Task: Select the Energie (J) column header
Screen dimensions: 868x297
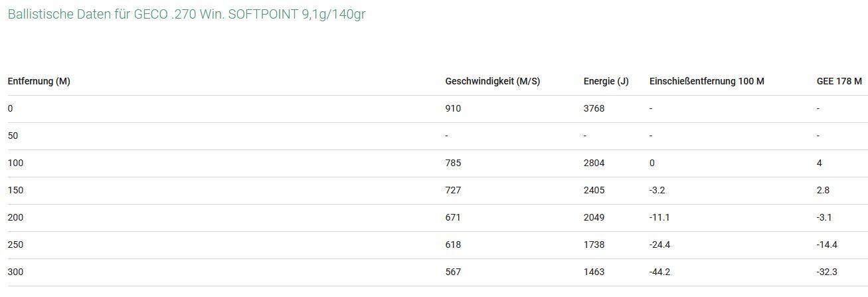Action: pyautogui.click(x=606, y=81)
